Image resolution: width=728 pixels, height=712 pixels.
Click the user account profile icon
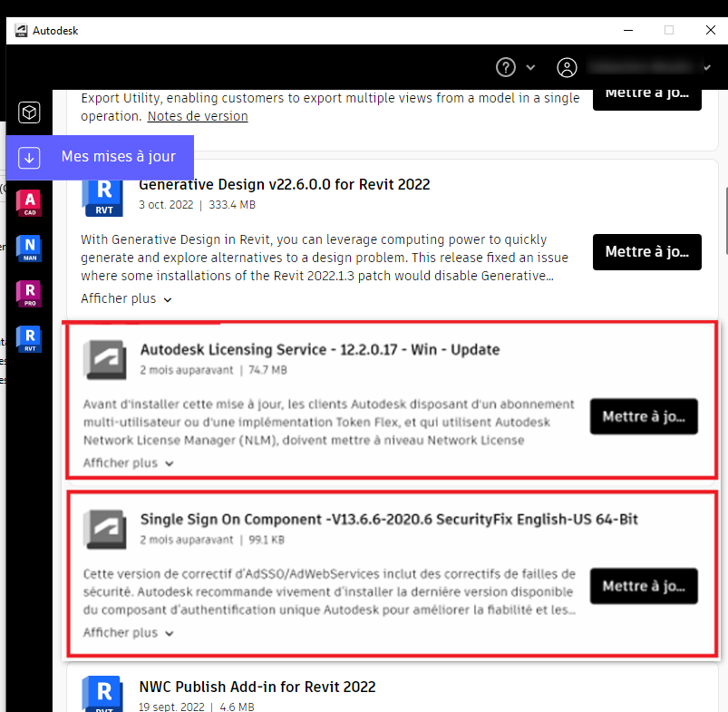point(568,67)
